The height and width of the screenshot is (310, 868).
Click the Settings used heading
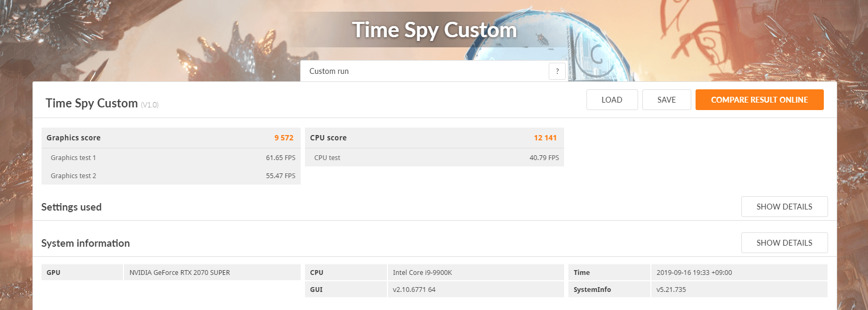click(x=71, y=207)
